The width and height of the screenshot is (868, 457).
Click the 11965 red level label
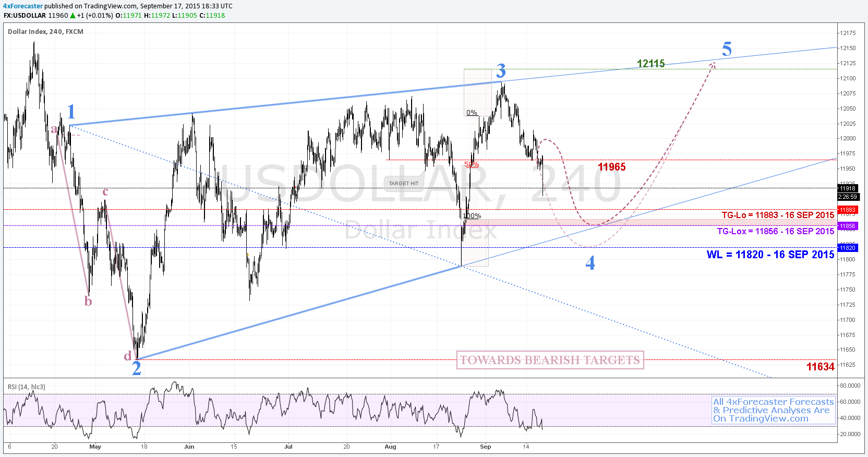611,167
